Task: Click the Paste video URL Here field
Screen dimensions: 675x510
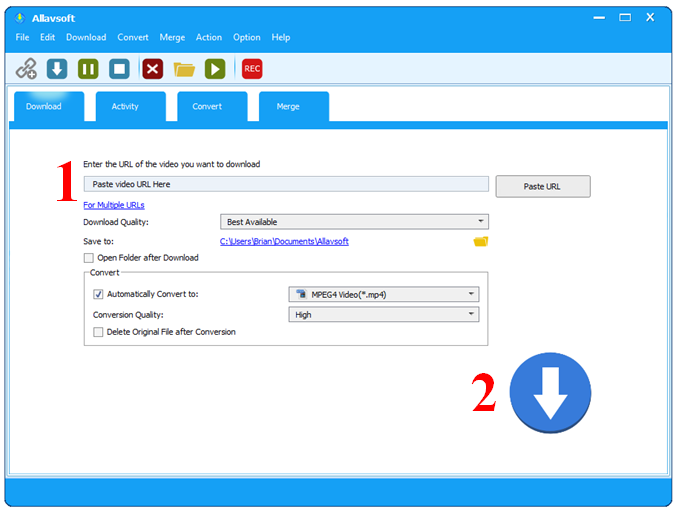Action: coord(286,184)
